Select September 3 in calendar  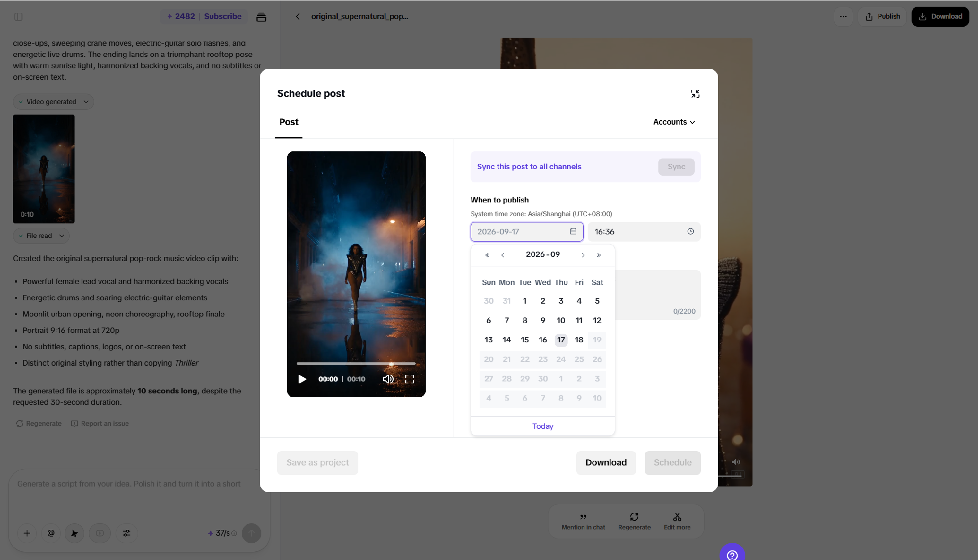[561, 301]
